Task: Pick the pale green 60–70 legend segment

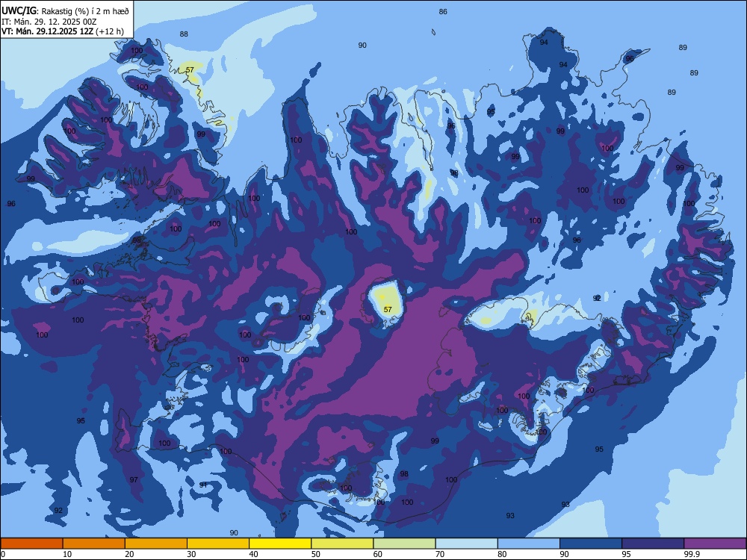Action: coord(404,544)
